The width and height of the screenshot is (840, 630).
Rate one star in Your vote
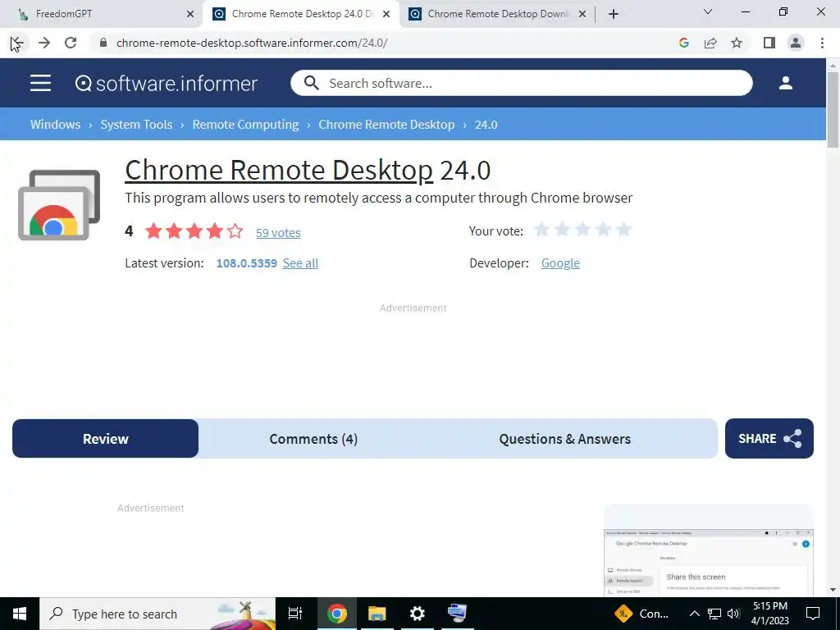coord(542,231)
